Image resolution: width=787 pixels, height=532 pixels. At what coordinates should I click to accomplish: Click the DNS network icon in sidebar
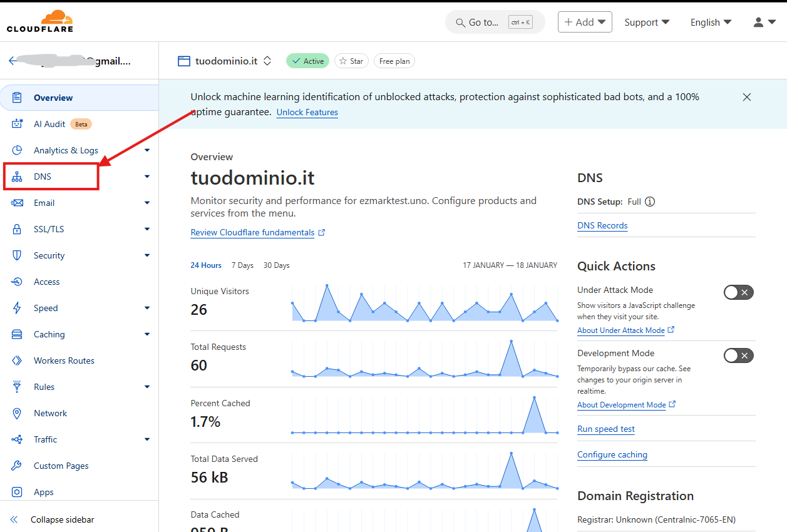click(17, 176)
